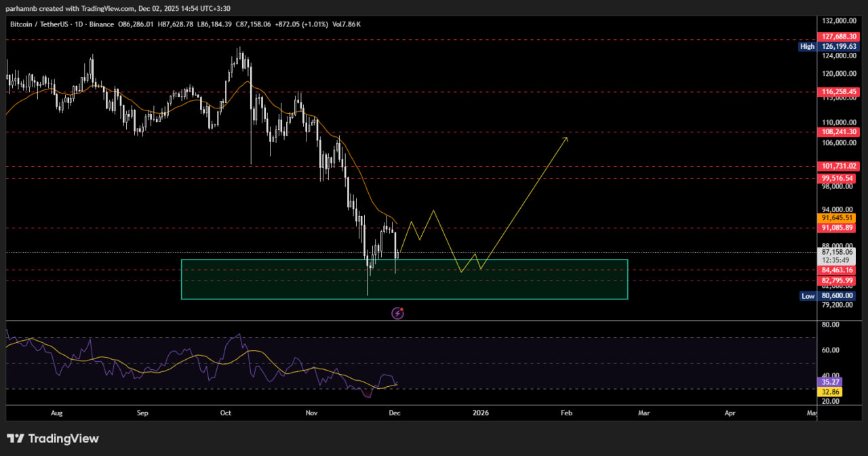This screenshot has width=868, height=456.
Task: Click the TradingView logo at bottom left
Action: (x=53, y=438)
